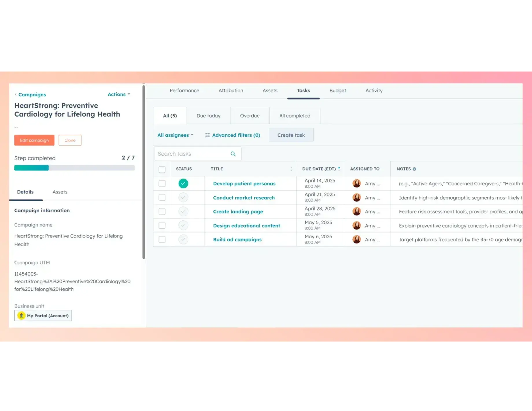Expand the Actions dropdown

118,94
